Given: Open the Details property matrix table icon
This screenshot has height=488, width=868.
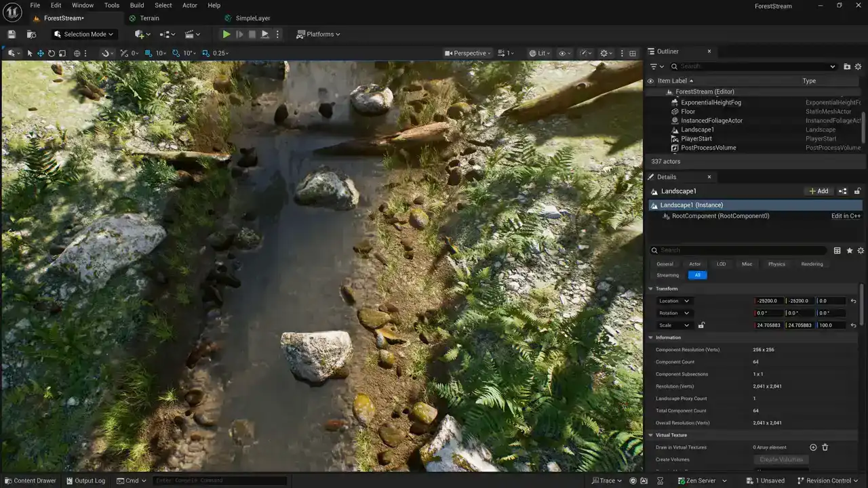Looking at the screenshot, I should coord(837,251).
